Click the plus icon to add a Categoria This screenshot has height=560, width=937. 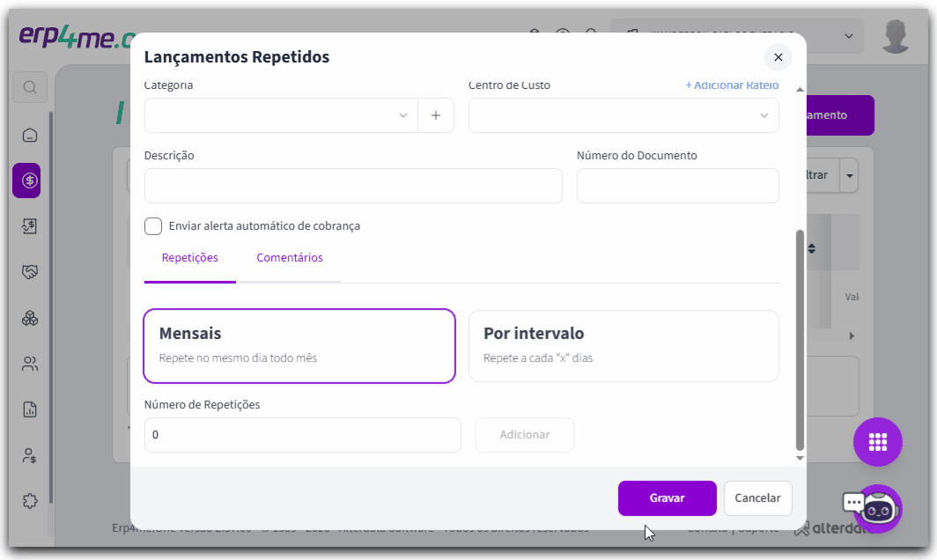436,115
